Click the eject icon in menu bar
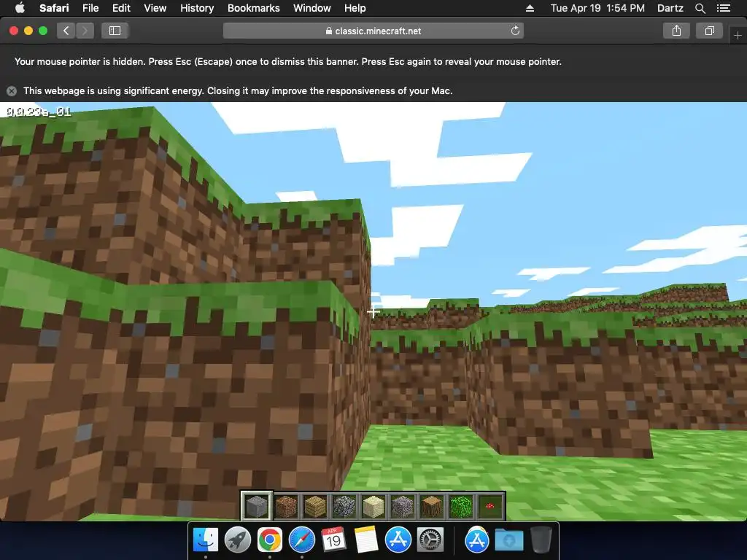 click(530, 8)
